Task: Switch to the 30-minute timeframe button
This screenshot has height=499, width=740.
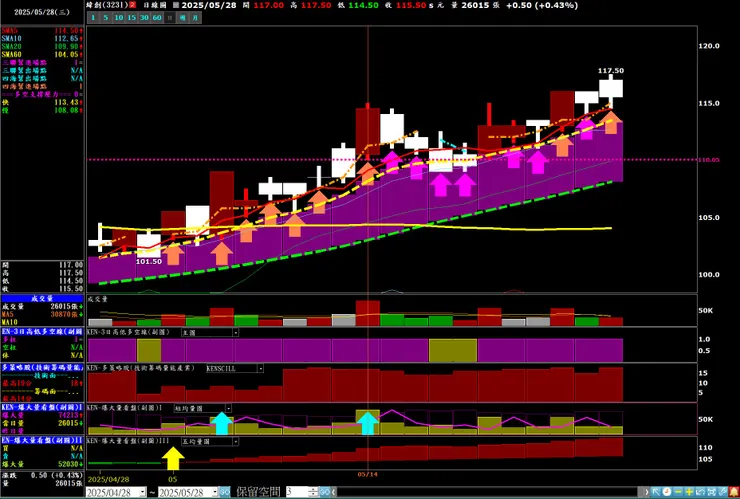Action: click(x=144, y=17)
